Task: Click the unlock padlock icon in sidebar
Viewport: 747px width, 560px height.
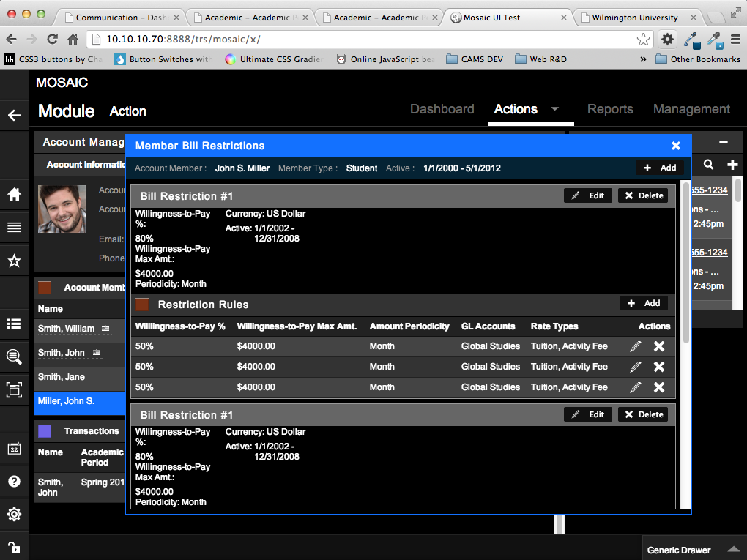Action: point(14,546)
